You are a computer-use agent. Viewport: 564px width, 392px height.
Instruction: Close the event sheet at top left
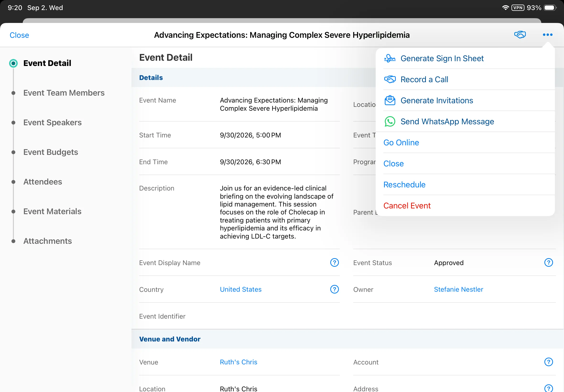coord(19,35)
